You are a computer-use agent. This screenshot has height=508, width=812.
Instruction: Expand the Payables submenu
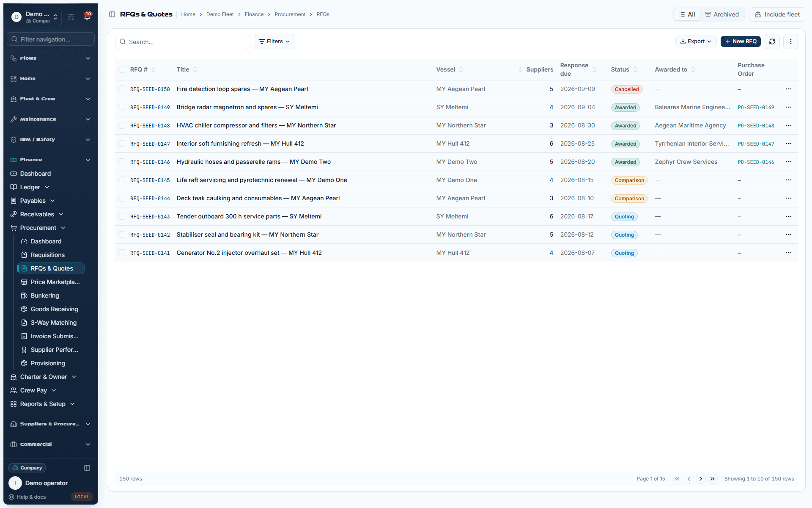click(x=33, y=201)
